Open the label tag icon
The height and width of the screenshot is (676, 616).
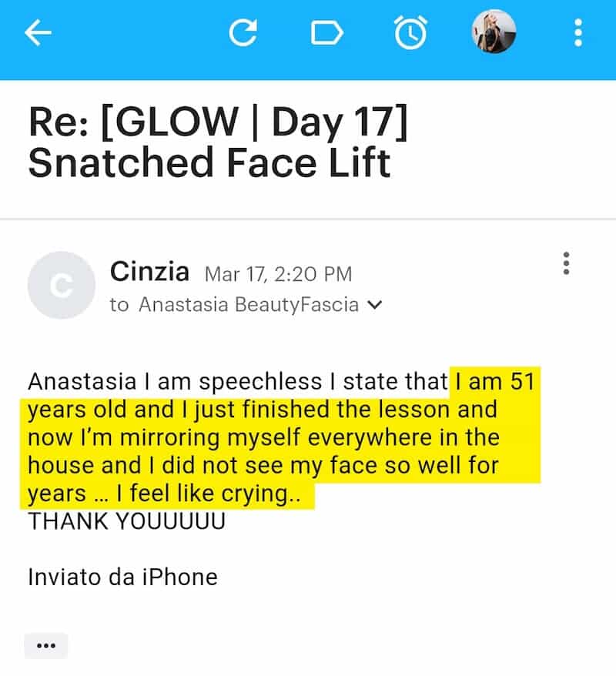(x=326, y=33)
